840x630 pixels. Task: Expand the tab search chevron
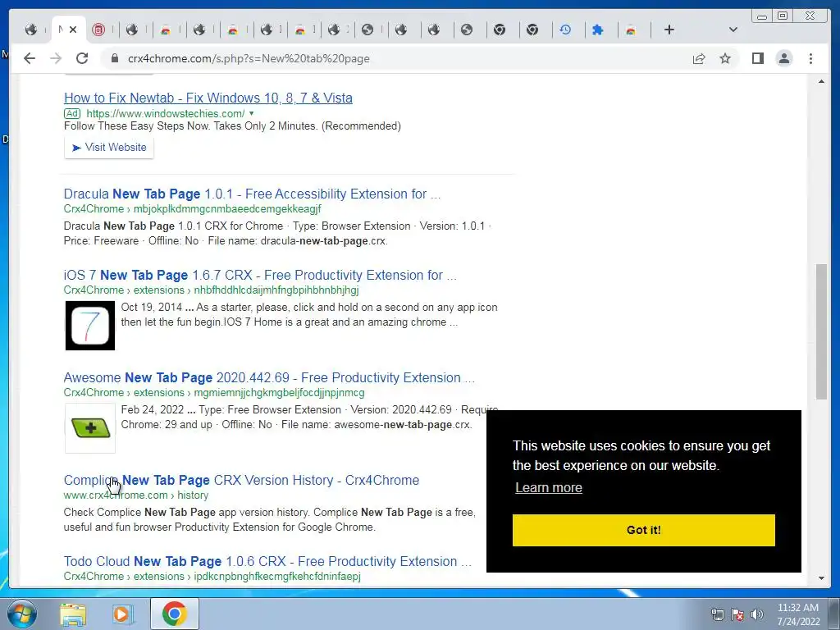(x=733, y=30)
